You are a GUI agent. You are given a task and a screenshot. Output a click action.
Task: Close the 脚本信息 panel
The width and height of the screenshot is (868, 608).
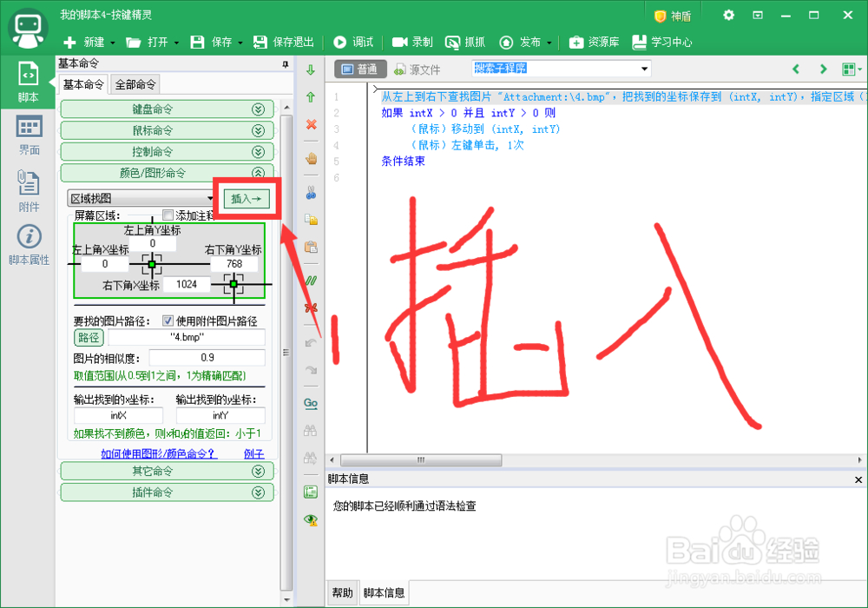[x=858, y=479]
